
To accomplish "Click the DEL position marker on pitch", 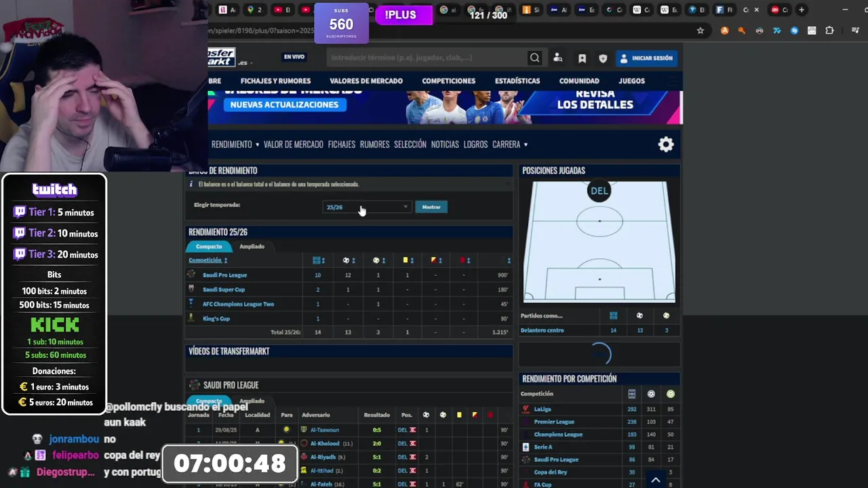I will [x=599, y=190].
